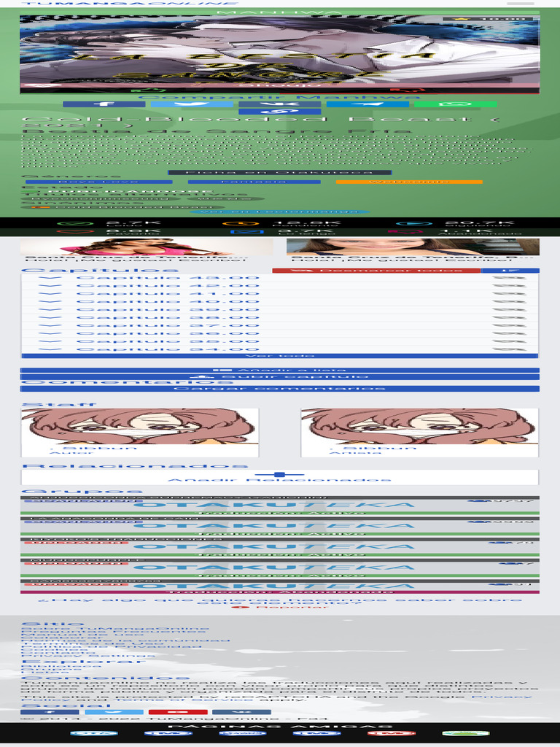Viewport: 560px width, 747px height.
Task: Share the manhwa on VK
Action: 279,104
